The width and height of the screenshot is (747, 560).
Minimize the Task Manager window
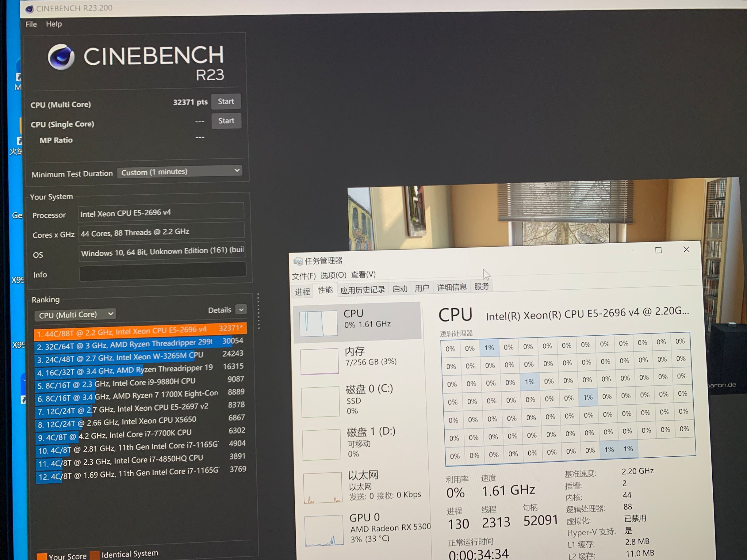click(x=631, y=251)
